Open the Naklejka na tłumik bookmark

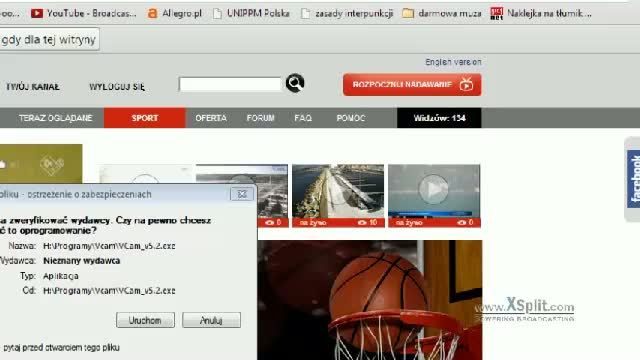(x=541, y=13)
